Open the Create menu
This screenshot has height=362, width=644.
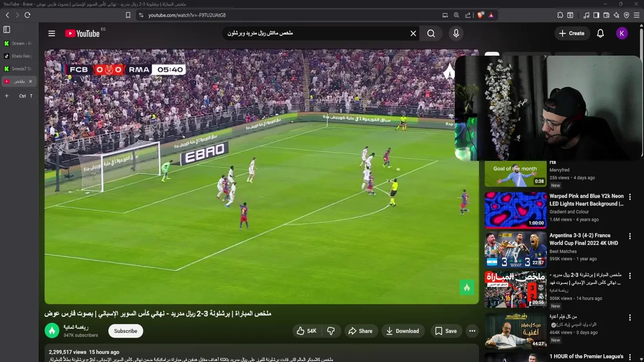point(572,33)
